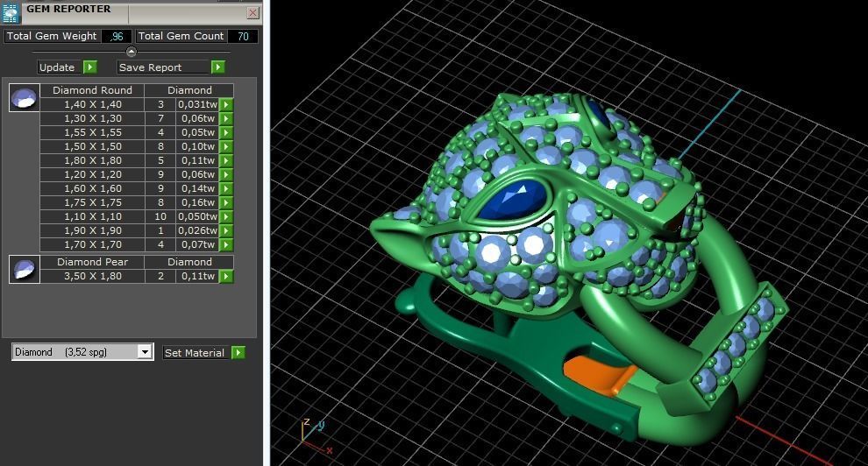Click the Total Gem Weight value field

117,37
